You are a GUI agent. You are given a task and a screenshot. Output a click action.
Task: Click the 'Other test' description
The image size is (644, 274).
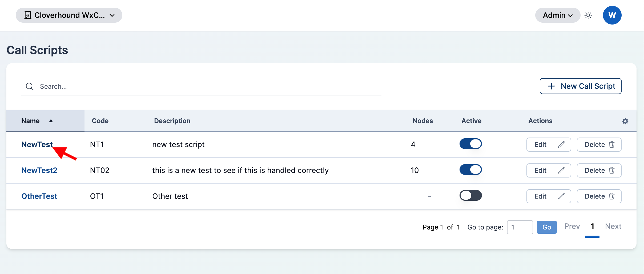(170, 196)
